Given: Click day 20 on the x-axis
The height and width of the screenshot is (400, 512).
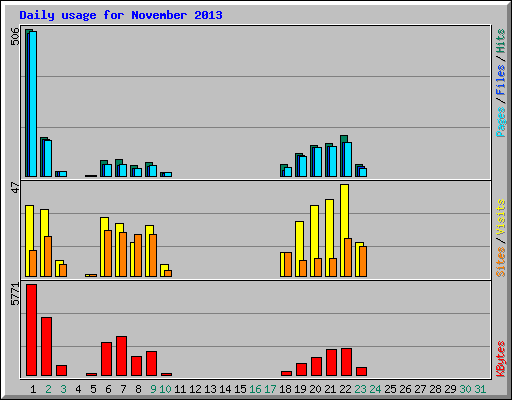Looking at the screenshot, I should tap(315, 389).
